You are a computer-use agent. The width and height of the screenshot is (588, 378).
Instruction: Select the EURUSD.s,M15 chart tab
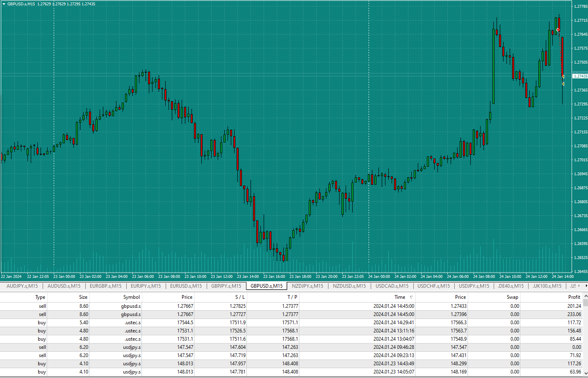(186, 286)
